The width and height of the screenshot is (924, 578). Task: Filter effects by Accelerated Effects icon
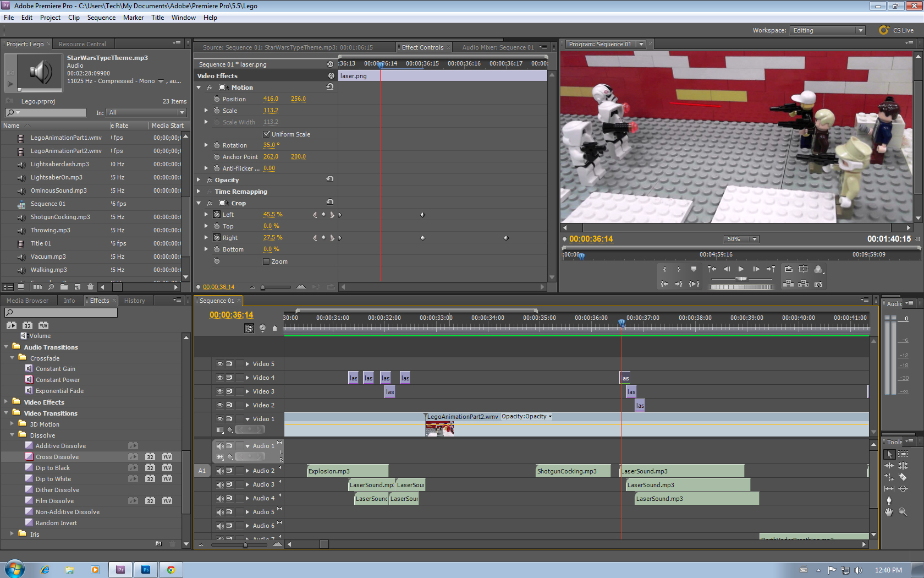[x=12, y=325]
